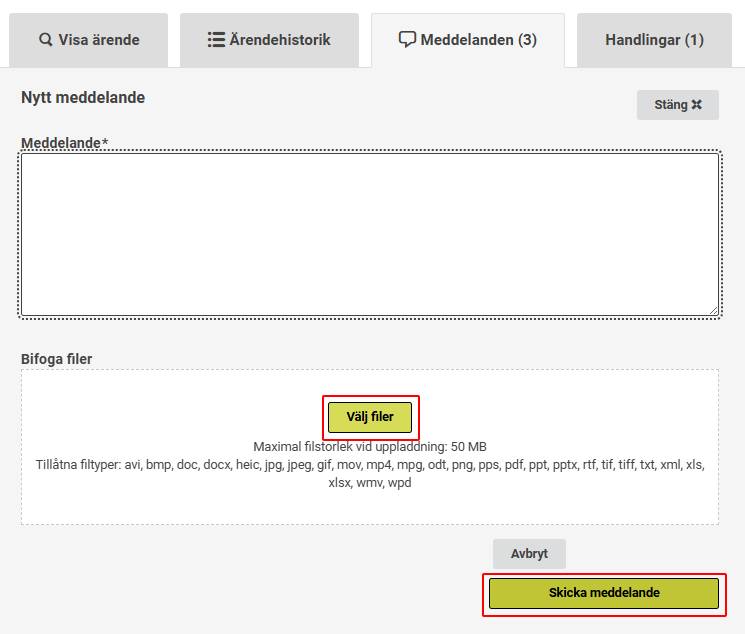Click the Nytt meddelande heading
The image size is (745, 634).
(83, 98)
